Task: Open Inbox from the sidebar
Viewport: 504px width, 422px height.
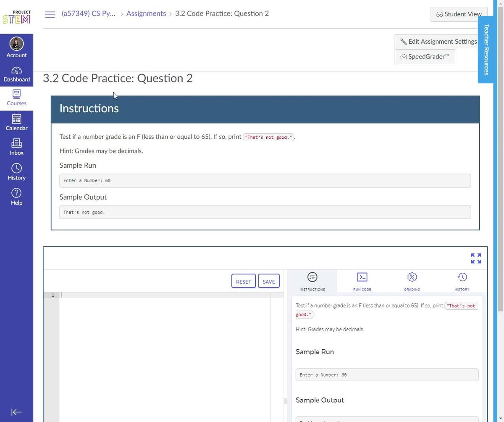Action: pyautogui.click(x=16, y=147)
